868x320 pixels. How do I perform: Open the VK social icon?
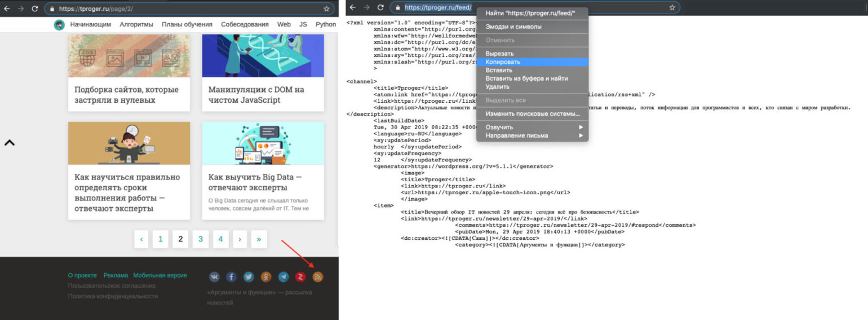click(x=215, y=277)
